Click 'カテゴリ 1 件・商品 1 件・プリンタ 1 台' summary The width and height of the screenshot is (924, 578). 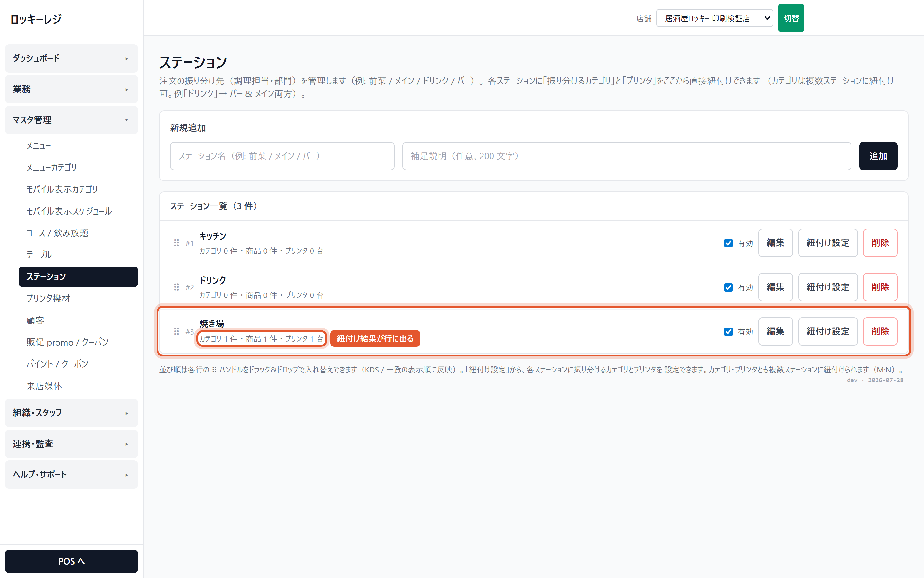[x=261, y=339]
